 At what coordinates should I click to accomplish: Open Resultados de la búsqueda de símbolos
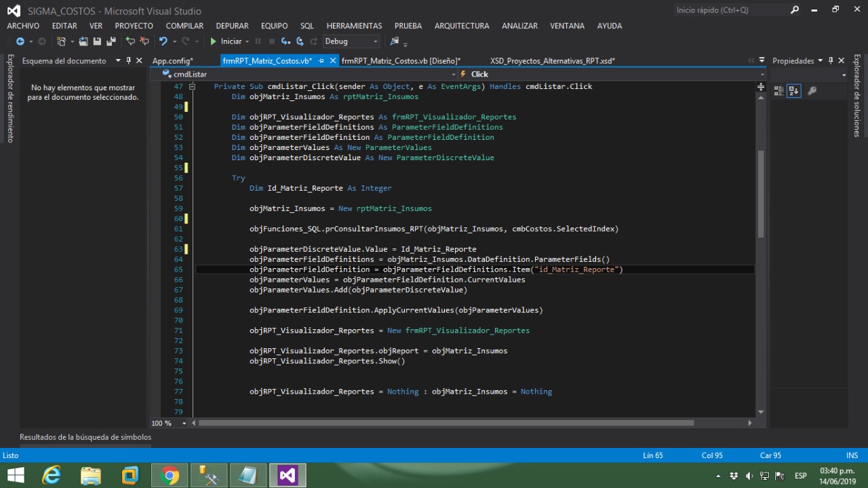coord(85,437)
